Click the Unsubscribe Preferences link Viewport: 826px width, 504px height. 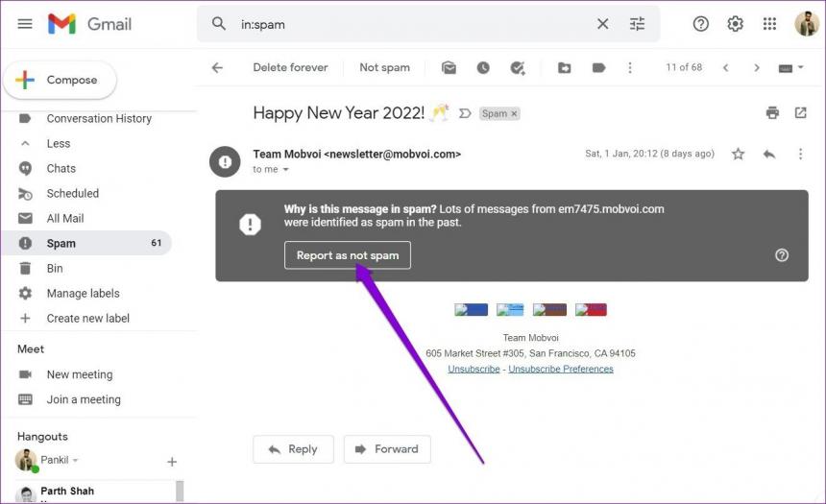pos(561,369)
